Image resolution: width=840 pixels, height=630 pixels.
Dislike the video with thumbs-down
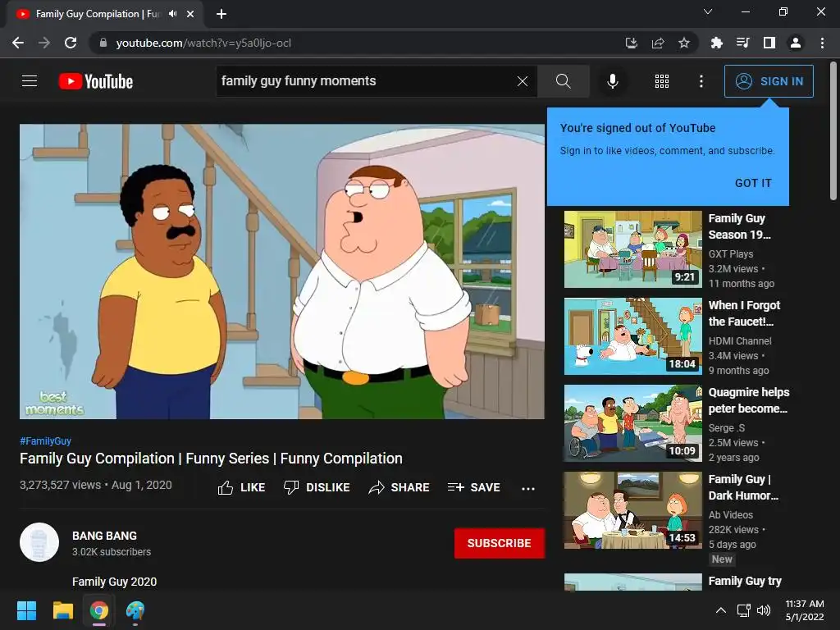317,487
